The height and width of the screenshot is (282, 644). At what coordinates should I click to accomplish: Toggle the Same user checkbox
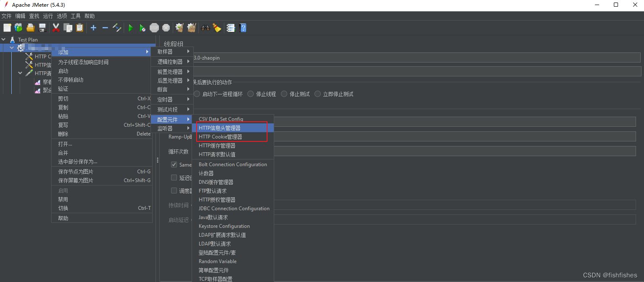[174, 164]
